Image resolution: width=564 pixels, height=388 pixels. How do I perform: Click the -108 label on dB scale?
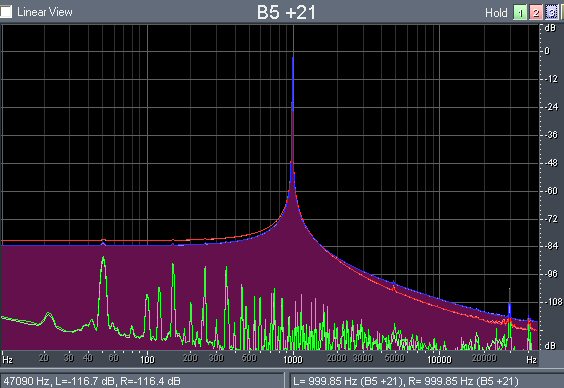tap(552, 302)
